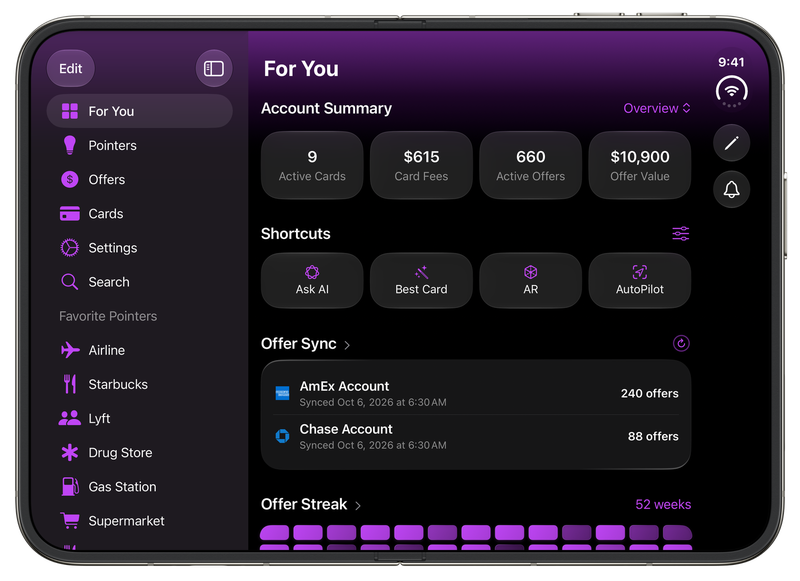Expand the Offer Streak section chevron
800x581 pixels.
(x=358, y=506)
